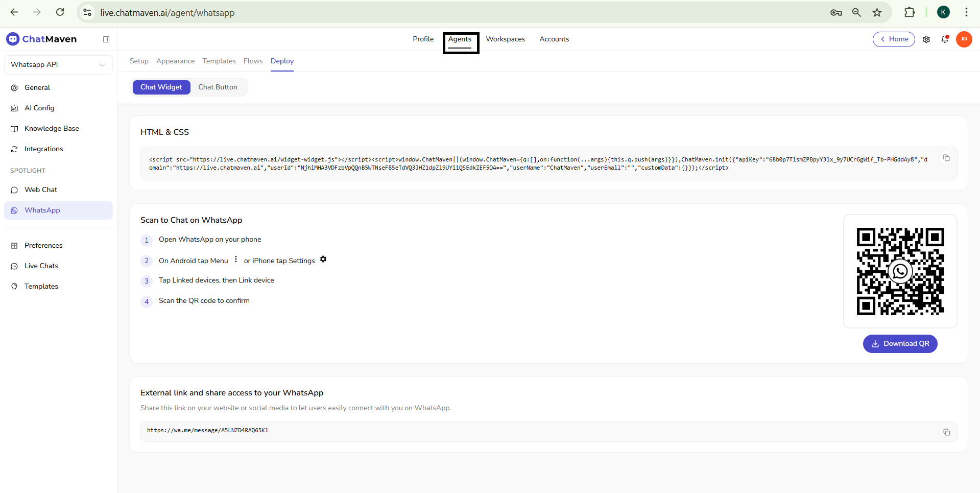980x493 pixels.
Task: Copy the WhatsApp external link
Action: [x=946, y=432]
